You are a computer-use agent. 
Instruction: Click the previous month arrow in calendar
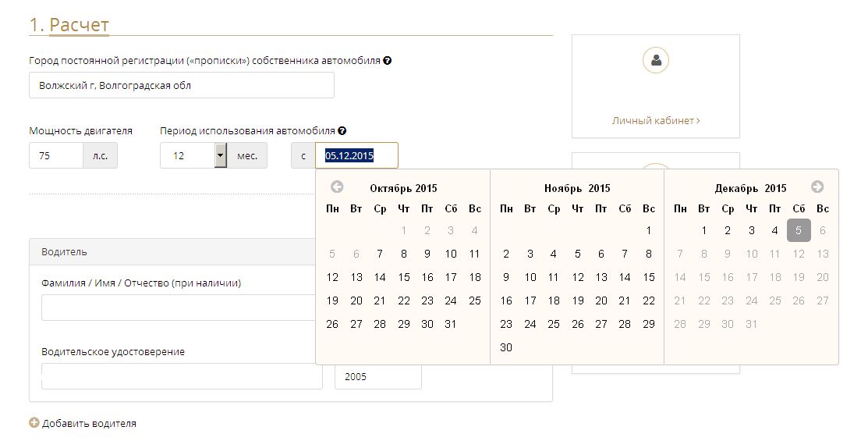point(337,187)
